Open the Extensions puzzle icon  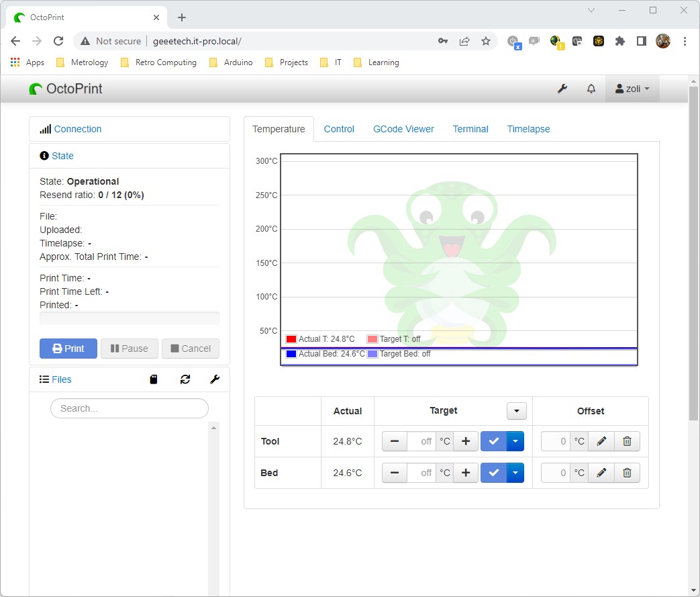click(x=619, y=41)
